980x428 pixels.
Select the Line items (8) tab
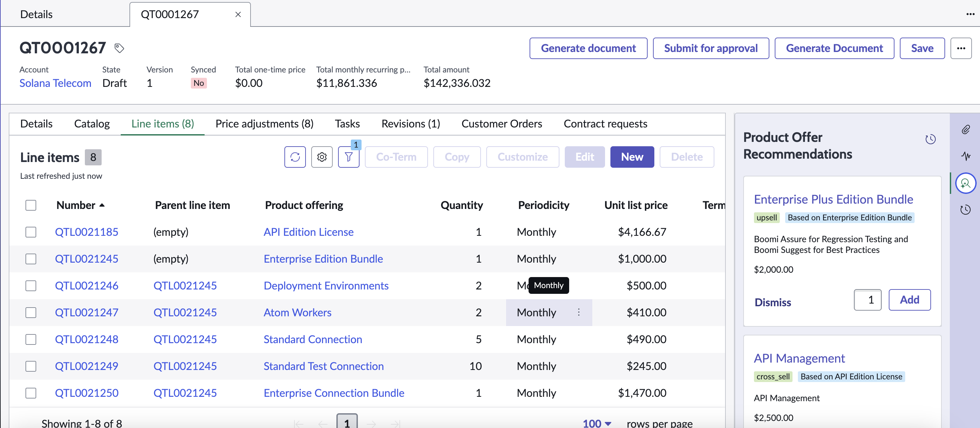tap(162, 124)
